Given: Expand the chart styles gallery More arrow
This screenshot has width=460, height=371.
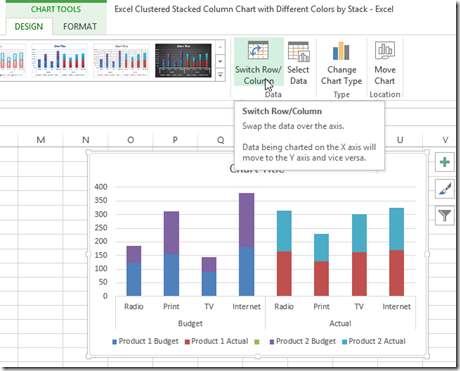Looking at the screenshot, I should click(x=220, y=75).
